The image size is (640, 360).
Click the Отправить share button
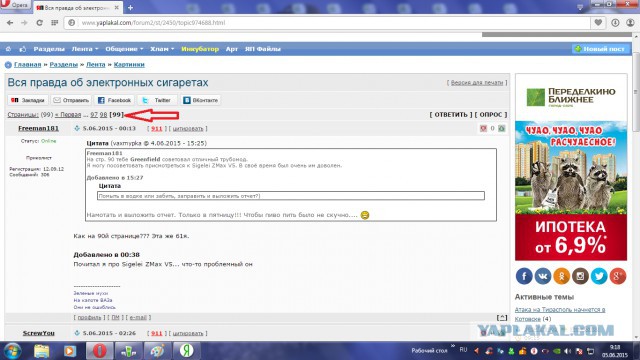(71, 100)
